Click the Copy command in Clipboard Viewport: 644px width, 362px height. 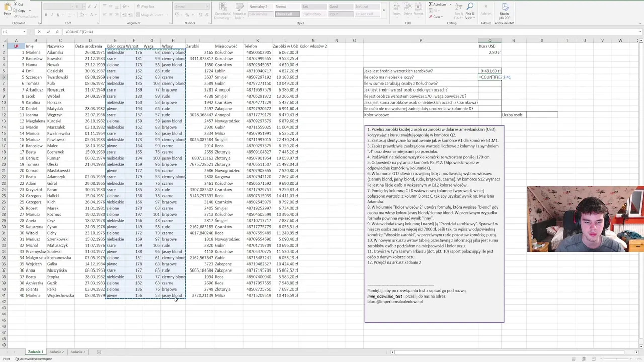click(x=19, y=10)
